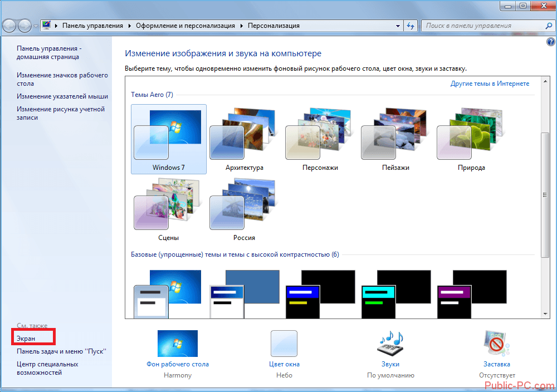Select the Windows 7 Aero theme
This screenshot has width=557, height=392.
click(x=168, y=139)
